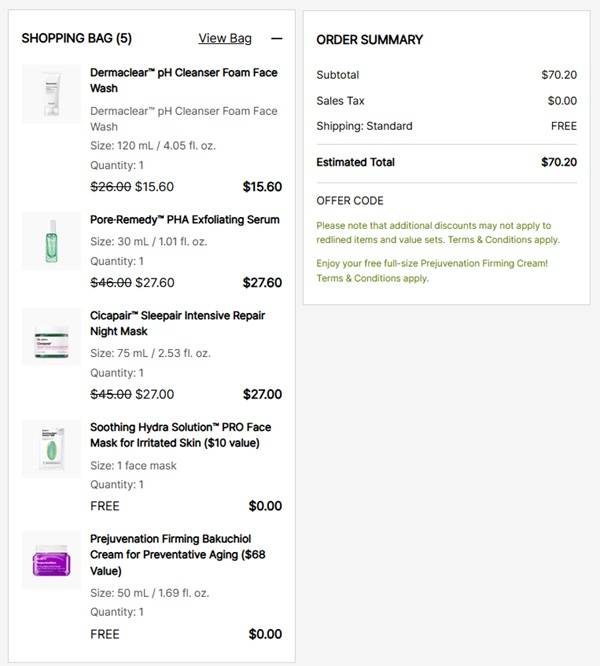
Task: Click the Dermaclear pH Cleanser product thumbnail
Action: [x=51, y=94]
